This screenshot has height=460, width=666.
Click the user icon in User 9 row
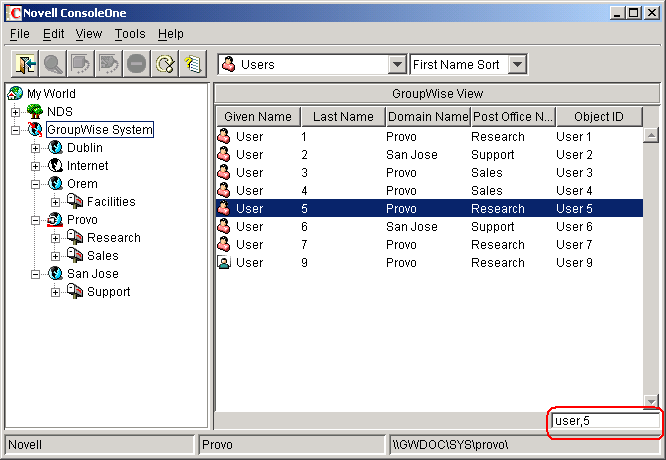(224, 262)
